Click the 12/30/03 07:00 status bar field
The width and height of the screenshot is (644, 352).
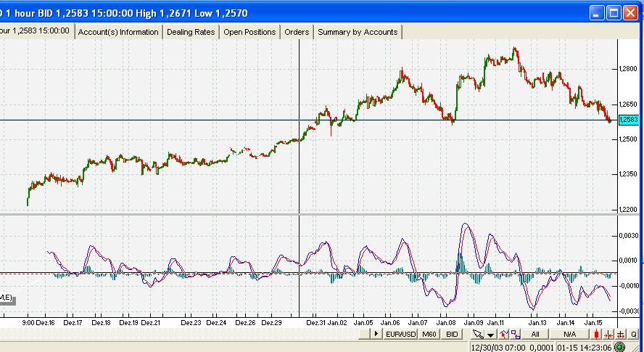coord(498,348)
